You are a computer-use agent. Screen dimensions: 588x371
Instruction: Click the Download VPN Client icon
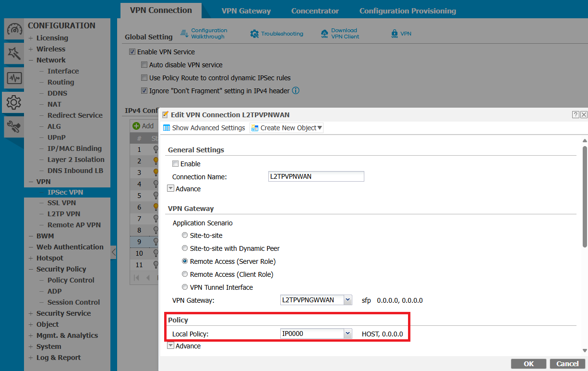[324, 34]
